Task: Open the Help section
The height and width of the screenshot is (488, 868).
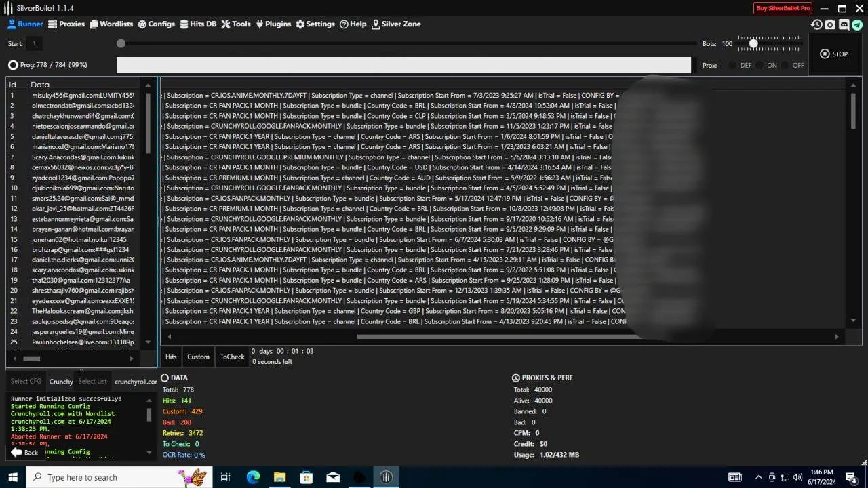Action: pos(353,24)
